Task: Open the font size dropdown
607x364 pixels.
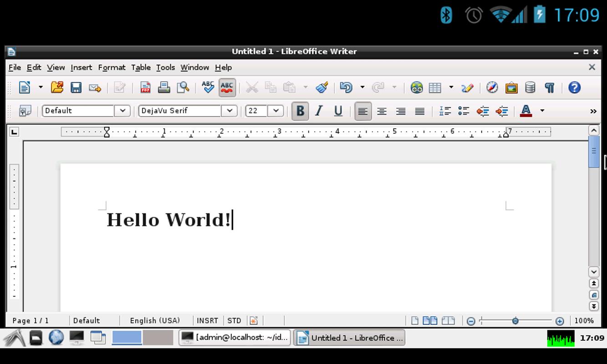Action: (x=276, y=111)
